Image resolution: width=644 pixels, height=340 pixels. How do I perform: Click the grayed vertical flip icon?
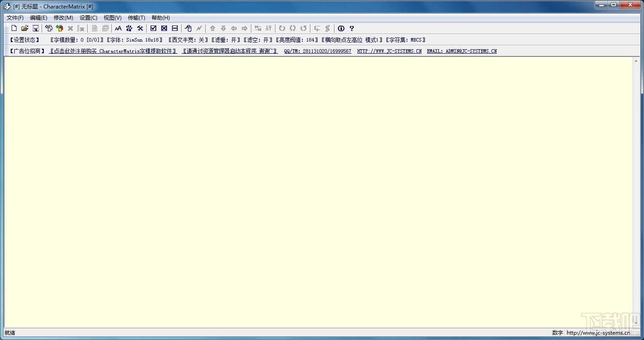click(269, 28)
